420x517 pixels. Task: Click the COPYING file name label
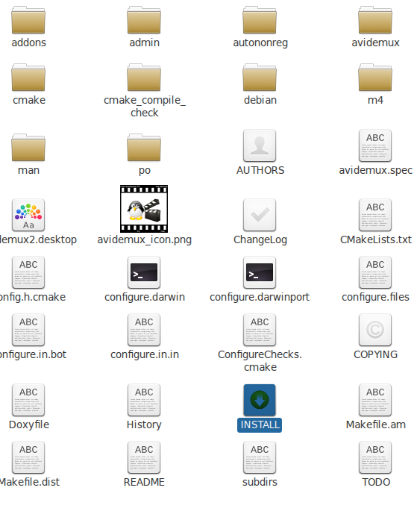pos(375,354)
